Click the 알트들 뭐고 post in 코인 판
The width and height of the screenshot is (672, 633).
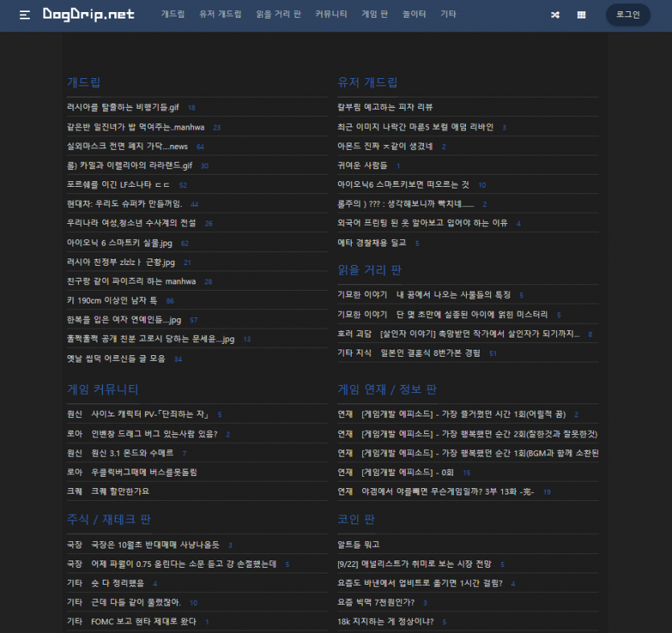tap(357, 544)
